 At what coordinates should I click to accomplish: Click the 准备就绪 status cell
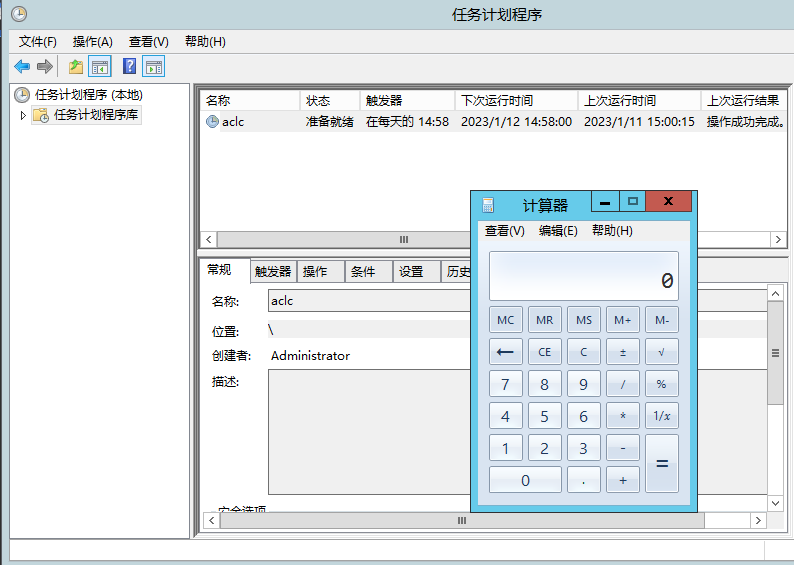(330, 122)
